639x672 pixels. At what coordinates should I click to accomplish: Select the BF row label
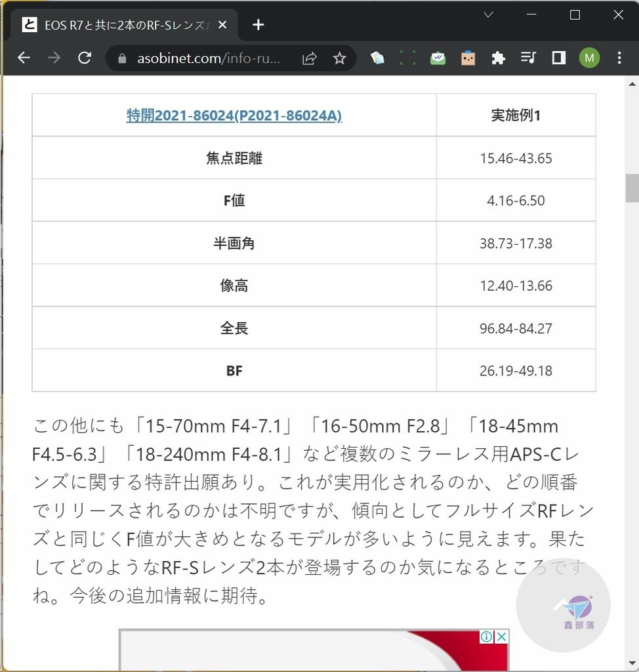pos(234,371)
